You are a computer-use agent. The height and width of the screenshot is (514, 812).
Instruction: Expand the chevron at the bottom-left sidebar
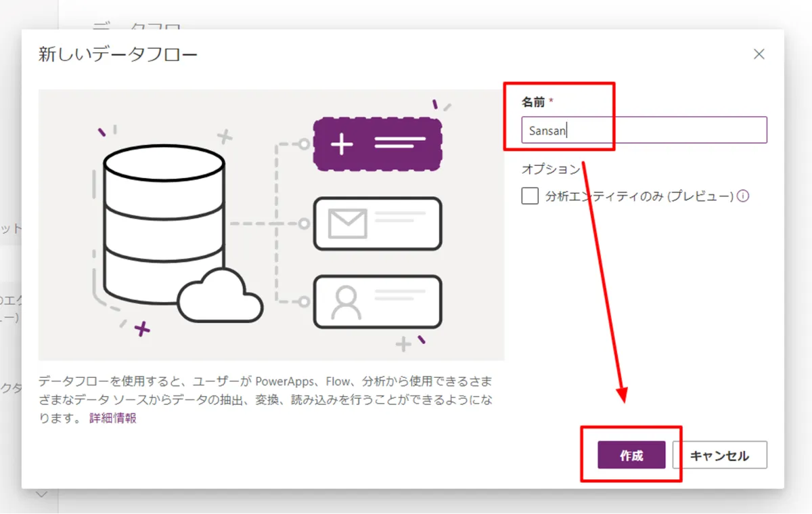tap(42, 494)
